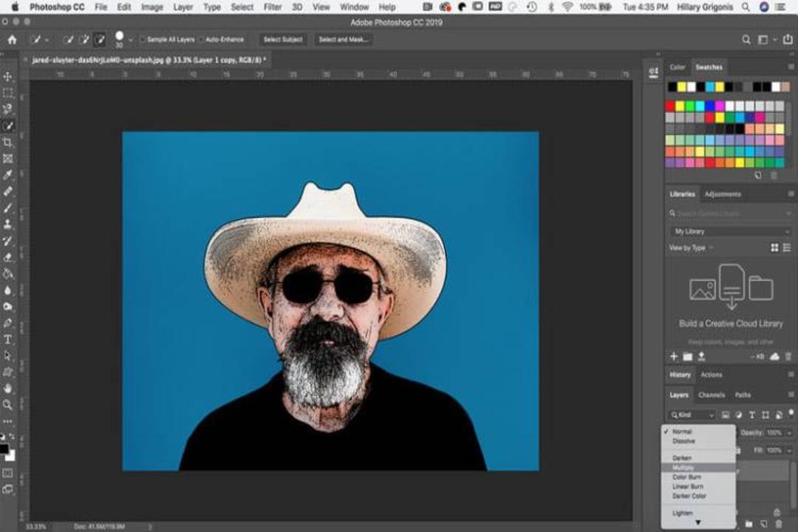This screenshot has width=798, height=532.
Task: Select the Eraser tool
Action: pyautogui.click(x=7, y=257)
